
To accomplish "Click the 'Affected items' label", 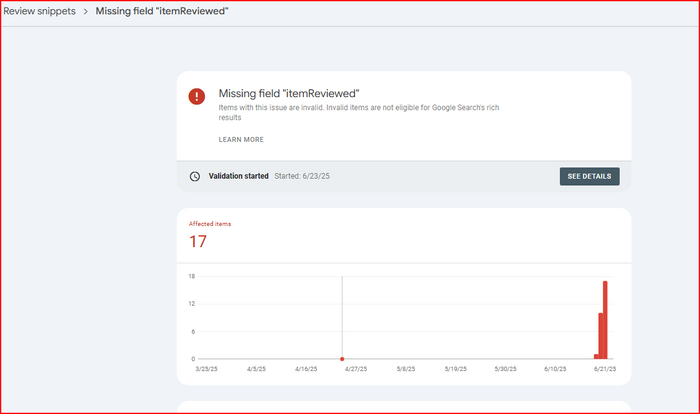I will (210, 224).
